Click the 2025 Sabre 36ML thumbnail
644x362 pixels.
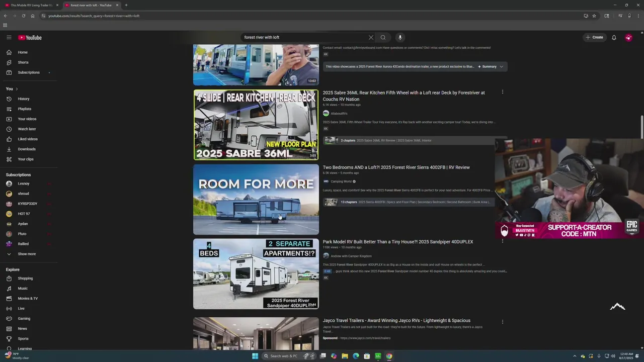[256, 125]
